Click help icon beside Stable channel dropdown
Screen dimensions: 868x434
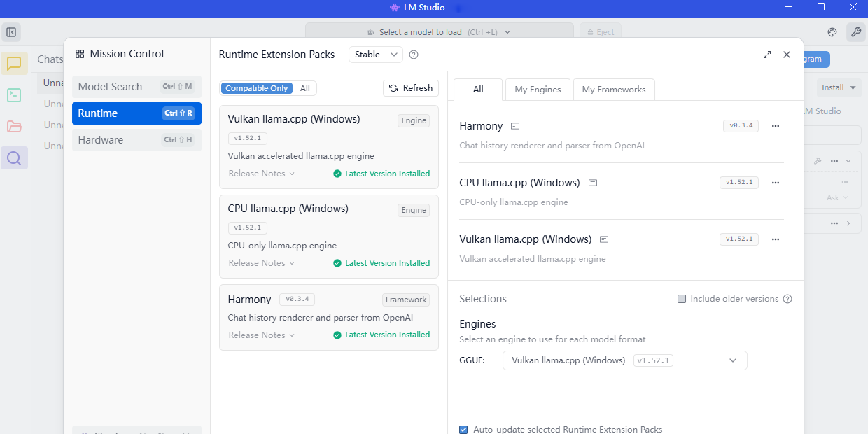click(x=414, y=55)
